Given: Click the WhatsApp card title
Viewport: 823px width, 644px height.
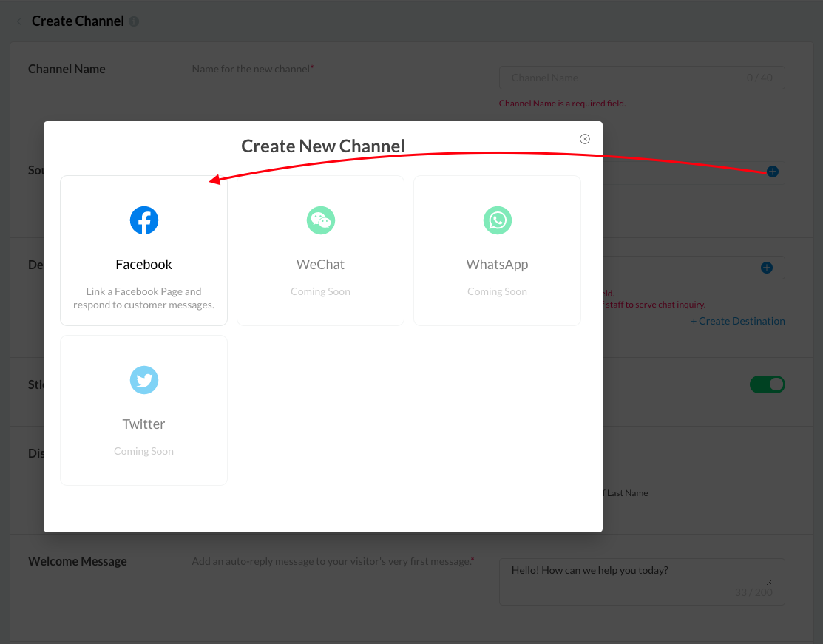Looking at the screenshot, I should 498,265.
